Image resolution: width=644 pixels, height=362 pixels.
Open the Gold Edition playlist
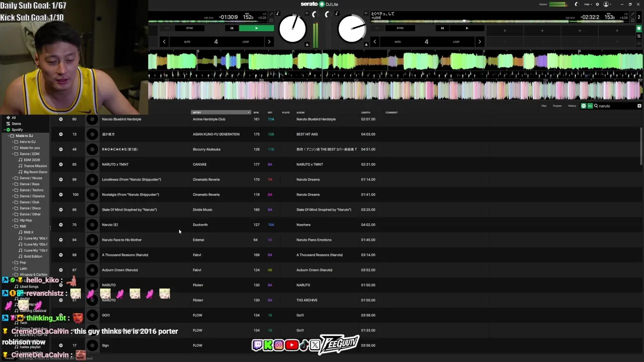(x=33, y=256)
